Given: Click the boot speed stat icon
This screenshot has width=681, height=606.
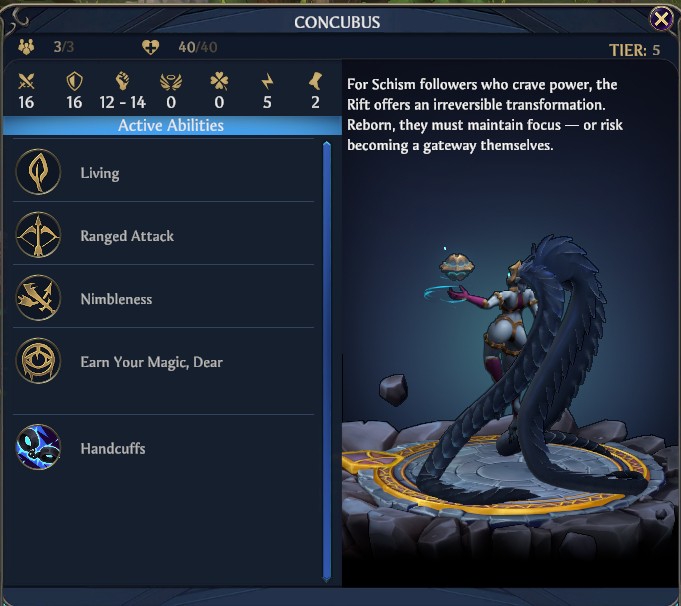Looking at the screenshot, I should pos(316,81).
